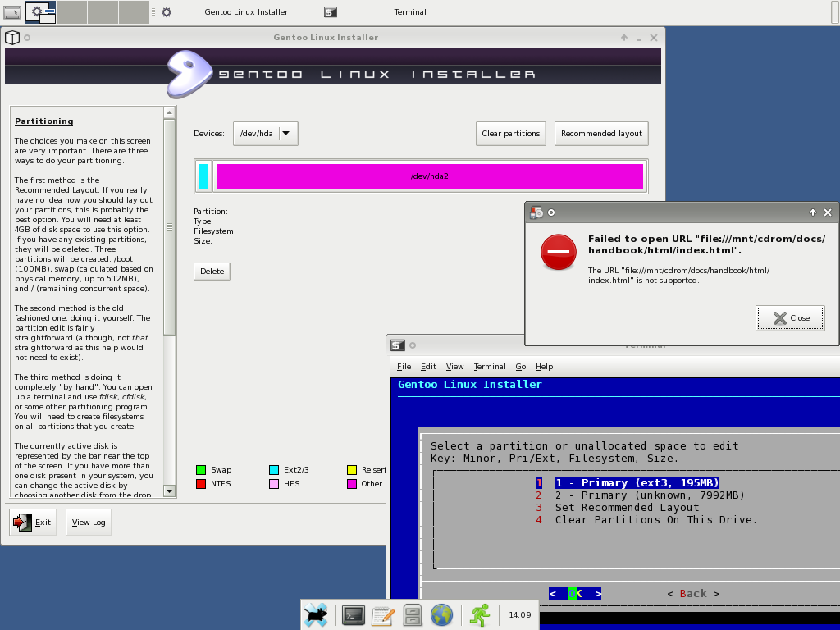The image size is (840, 630).
Task: Open the Terminal Edit menu
Action: click(428, 367)
